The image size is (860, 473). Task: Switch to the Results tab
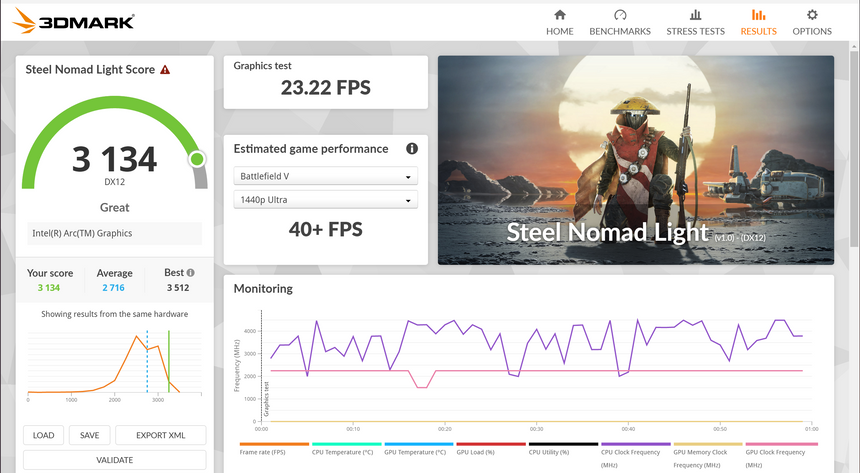[x=758, y=22]
